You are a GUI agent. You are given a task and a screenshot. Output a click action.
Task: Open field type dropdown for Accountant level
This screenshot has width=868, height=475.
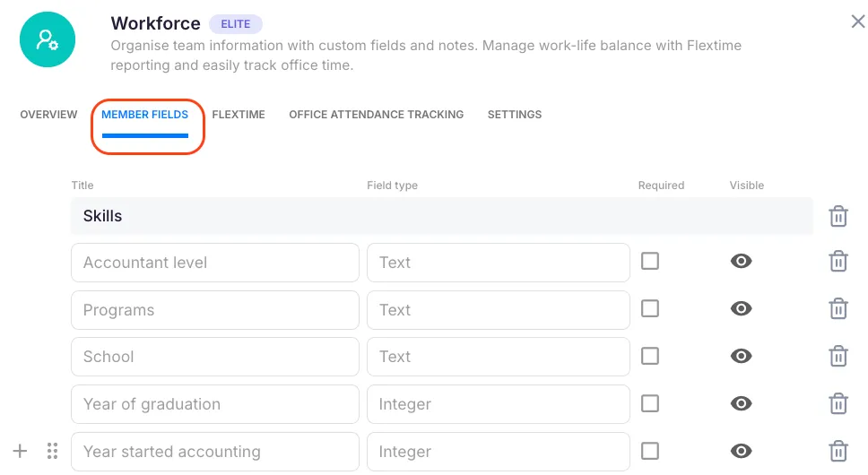[x=498, y=263]
